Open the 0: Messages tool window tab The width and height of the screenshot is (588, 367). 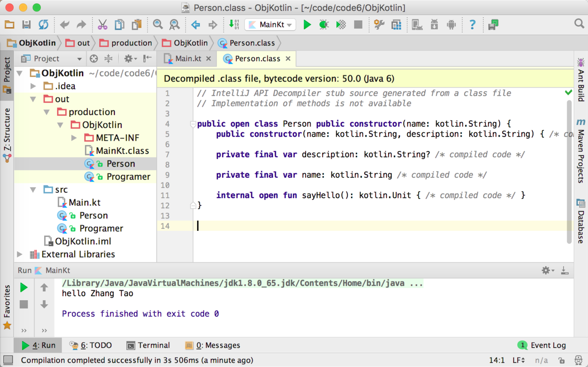pos(213,345)
